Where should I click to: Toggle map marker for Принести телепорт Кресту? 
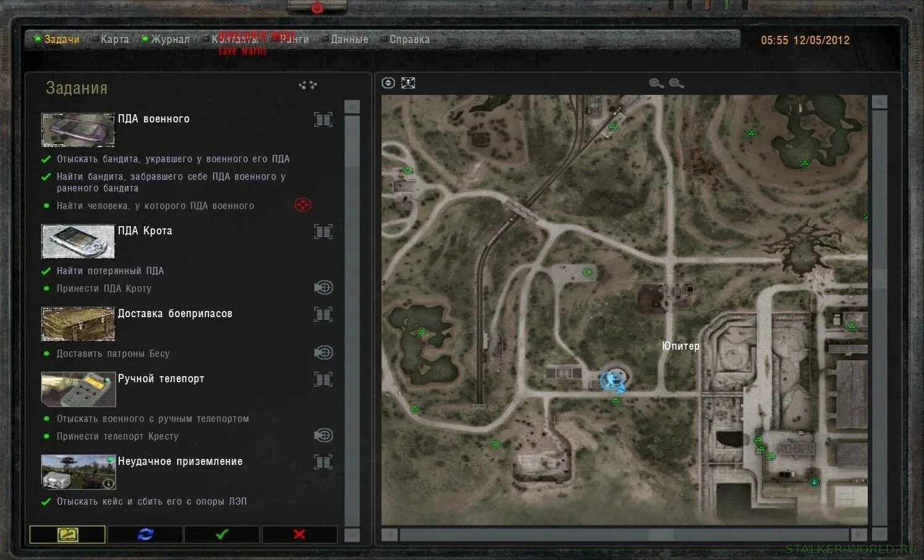click(323, 435)
